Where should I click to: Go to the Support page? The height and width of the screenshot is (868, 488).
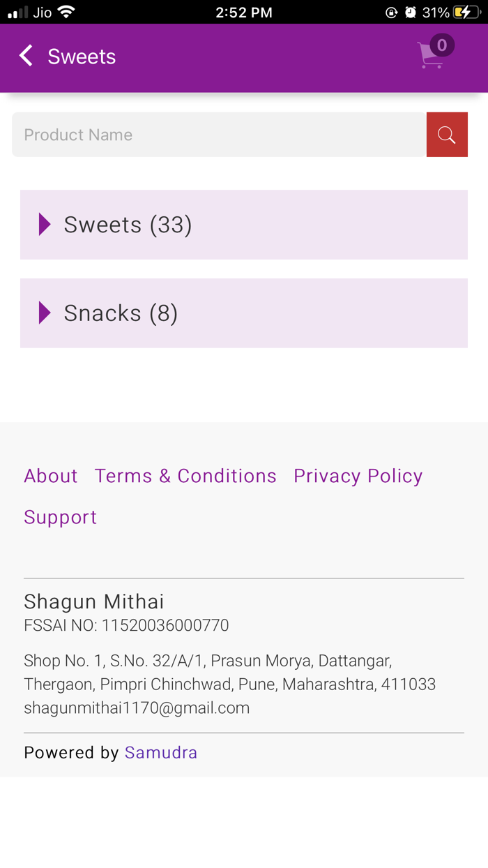point(60,516)
